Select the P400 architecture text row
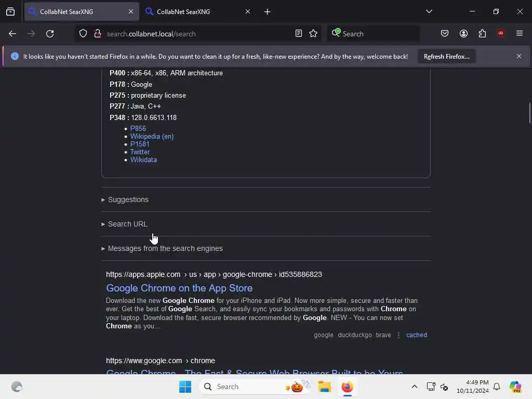 [166, 73]
